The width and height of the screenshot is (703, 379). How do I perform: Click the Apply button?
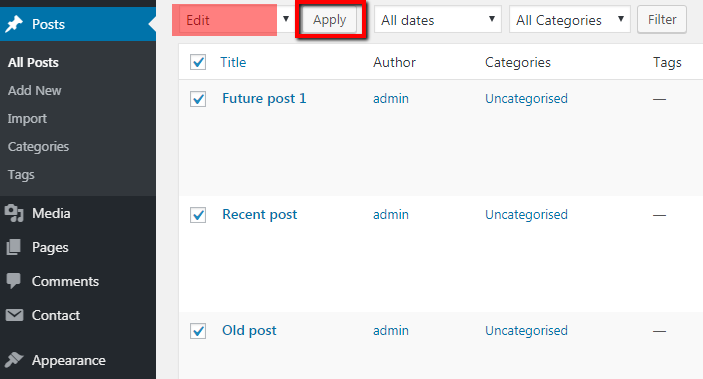(x=330, y=20)
